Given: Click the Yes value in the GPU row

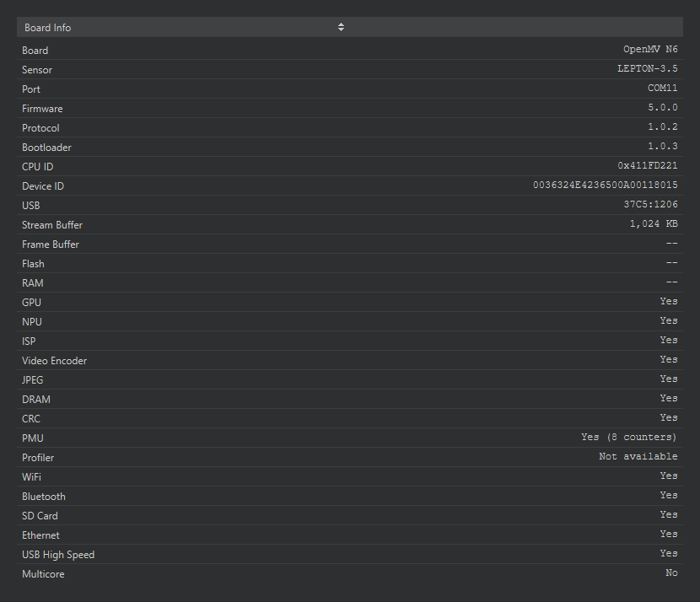Looking at the screenshot, I should point(669,302).
